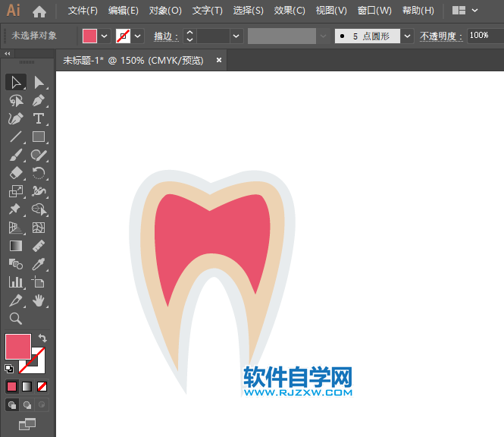Select the Gradient tool
Screen dimensions: 504x437
click(x=16, y=246)
